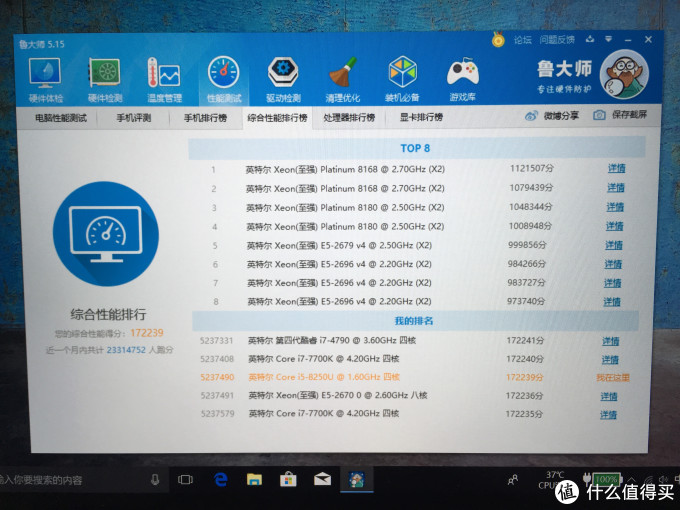Open Microsoft Store from taskbar
This screenshot has width=680, height=510.
click(x=288, y=479)
